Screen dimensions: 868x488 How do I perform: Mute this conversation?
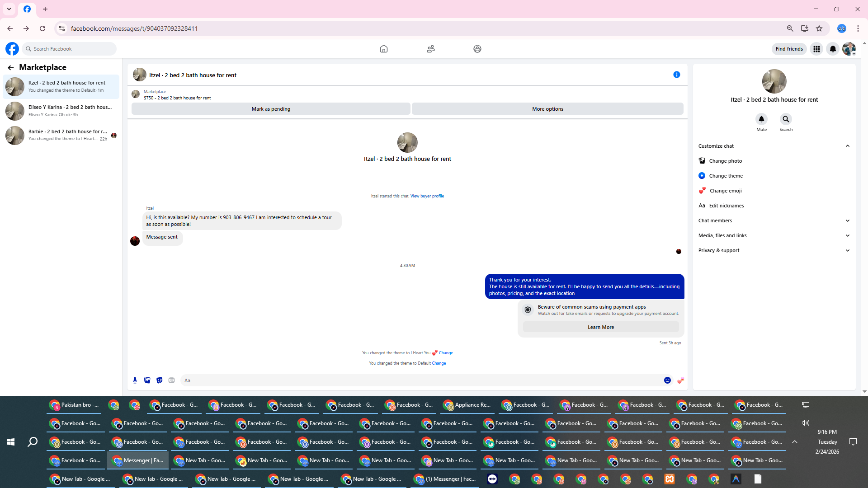(761, 119)
